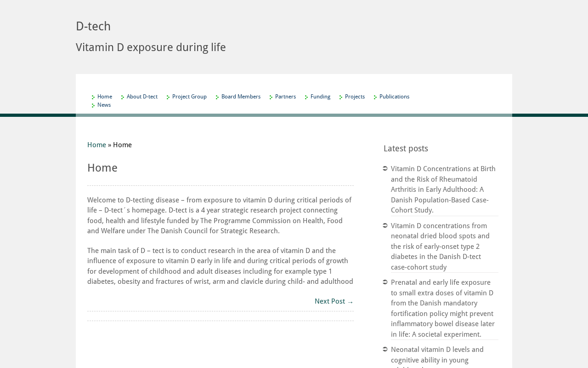Open the About D-tect menu item

click(142, 97)
